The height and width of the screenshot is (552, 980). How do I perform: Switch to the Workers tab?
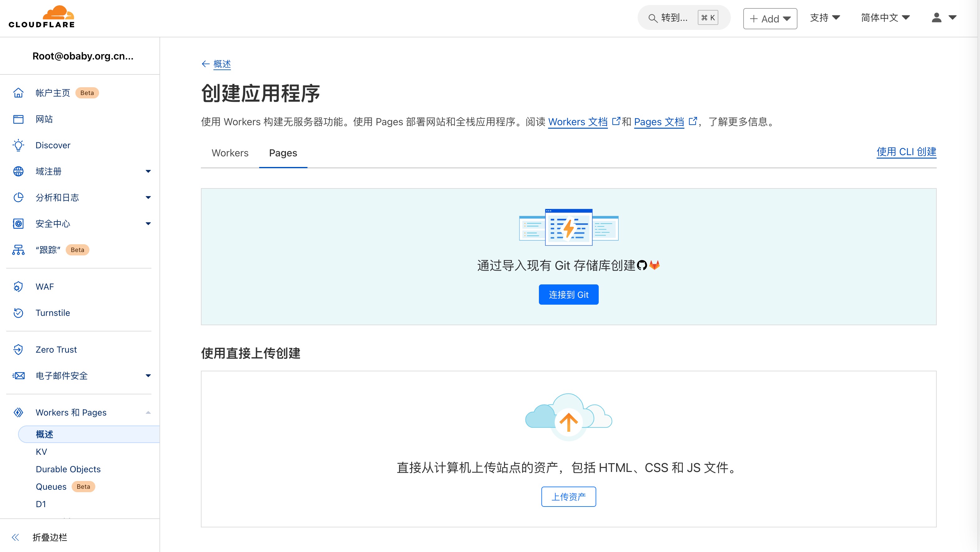tap(230, 153)
